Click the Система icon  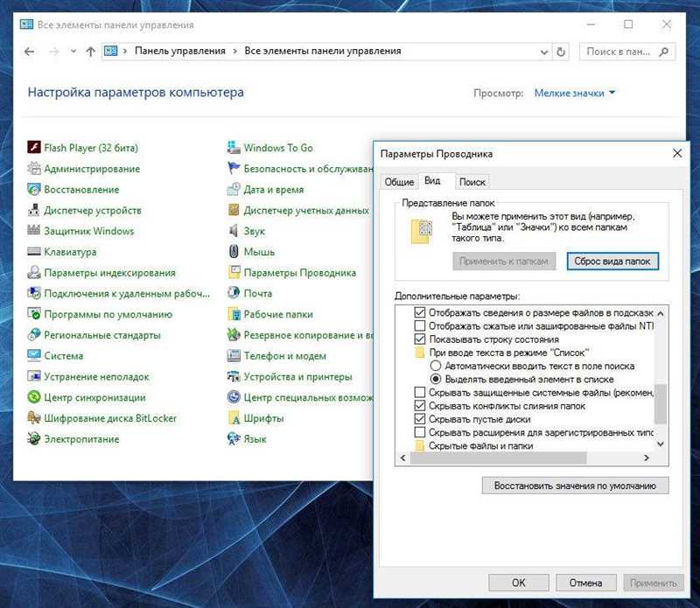(x=34, y=355)
